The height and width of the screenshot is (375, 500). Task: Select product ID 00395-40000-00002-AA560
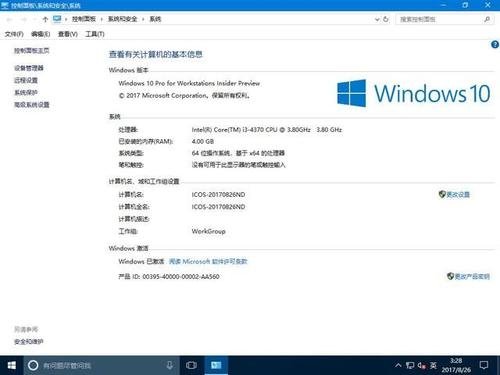(181, 277)
